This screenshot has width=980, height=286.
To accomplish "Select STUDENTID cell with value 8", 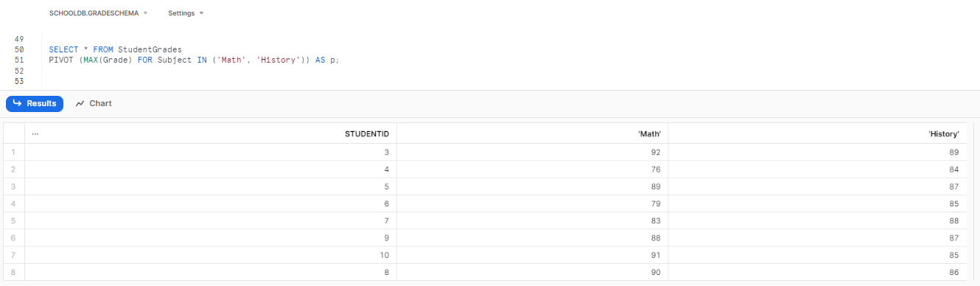I will pos(211,272).
